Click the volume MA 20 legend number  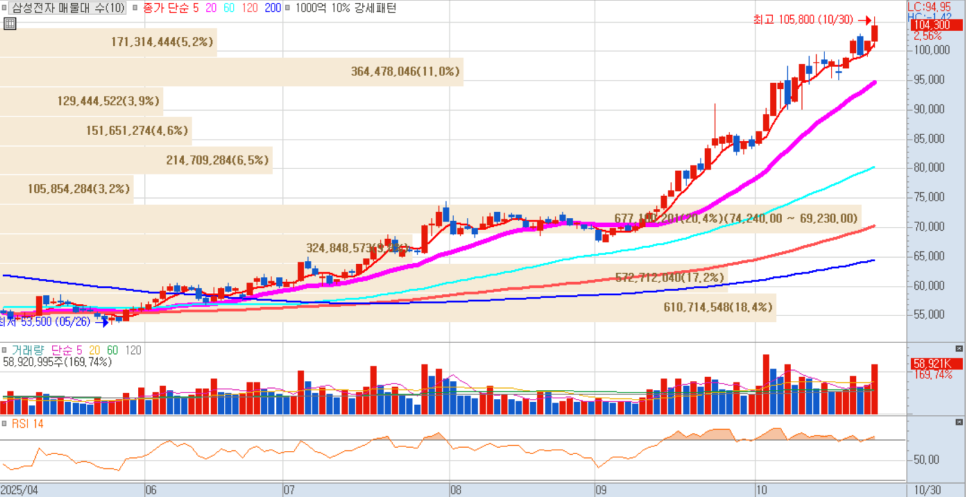click(95, 350)
